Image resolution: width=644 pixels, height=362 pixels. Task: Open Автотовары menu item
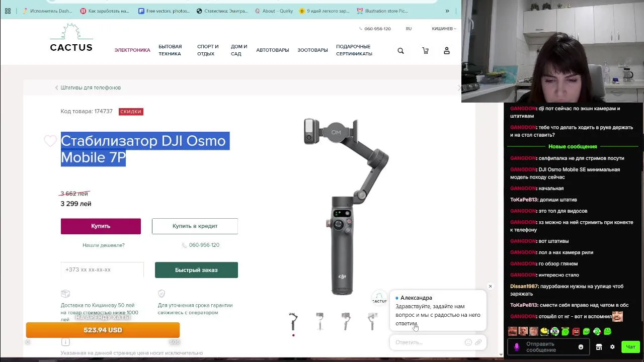[x=273, y=50]
